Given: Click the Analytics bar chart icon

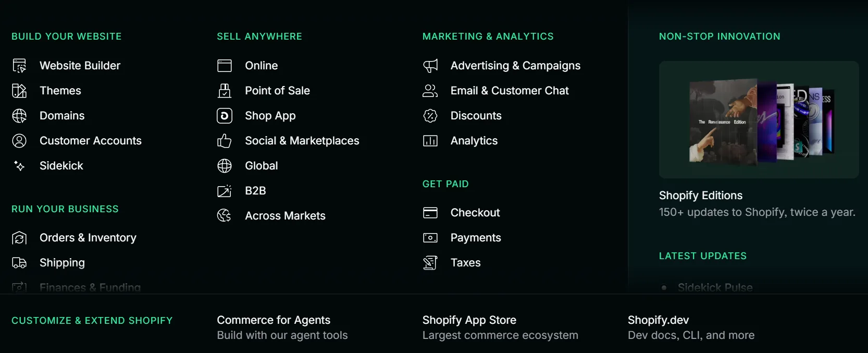Looking at the screenshot, I should click(x=430, y=141).
